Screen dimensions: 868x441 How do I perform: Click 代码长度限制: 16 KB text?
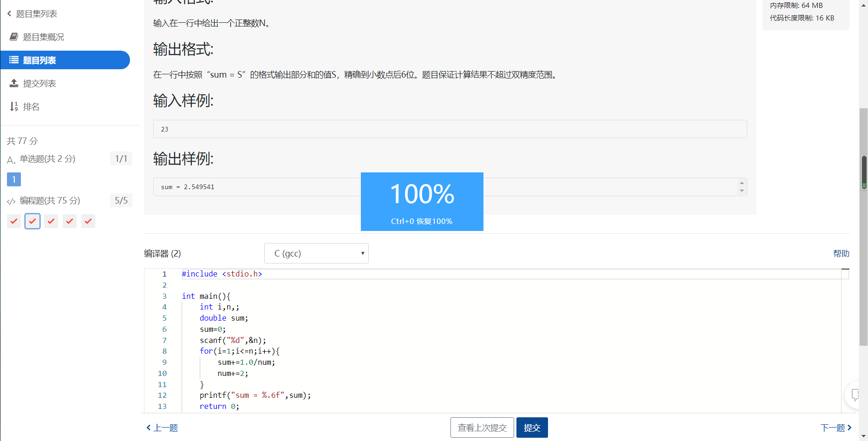click(x=802, y=18)
